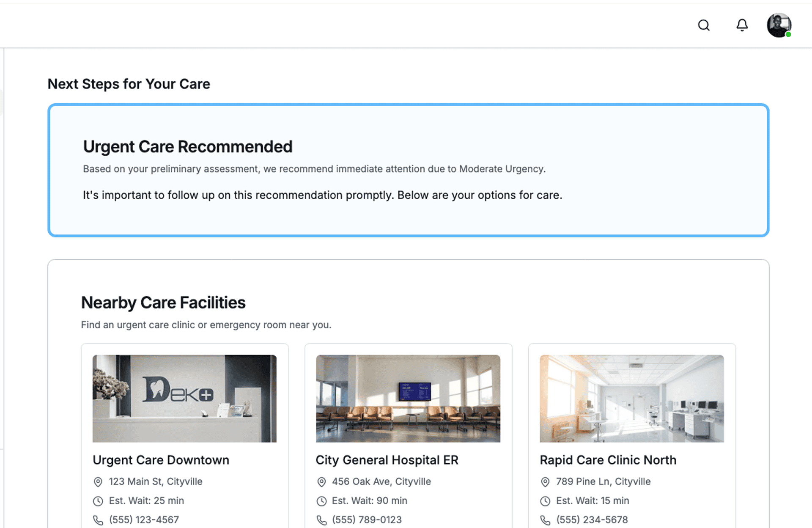812x528 pixels.
Task: Open the Rapid Care Clinic North photo
Action: pyautogui.click(x=631, y=399)
